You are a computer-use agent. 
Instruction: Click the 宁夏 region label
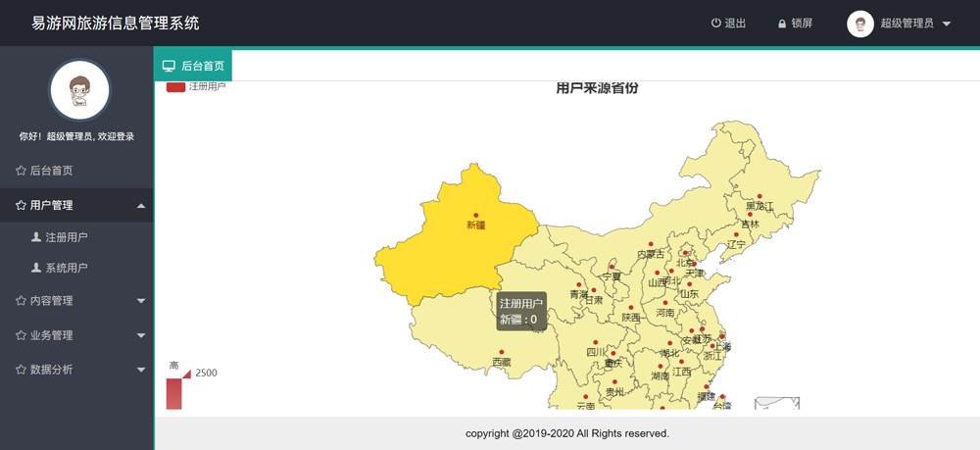[612, 276]
